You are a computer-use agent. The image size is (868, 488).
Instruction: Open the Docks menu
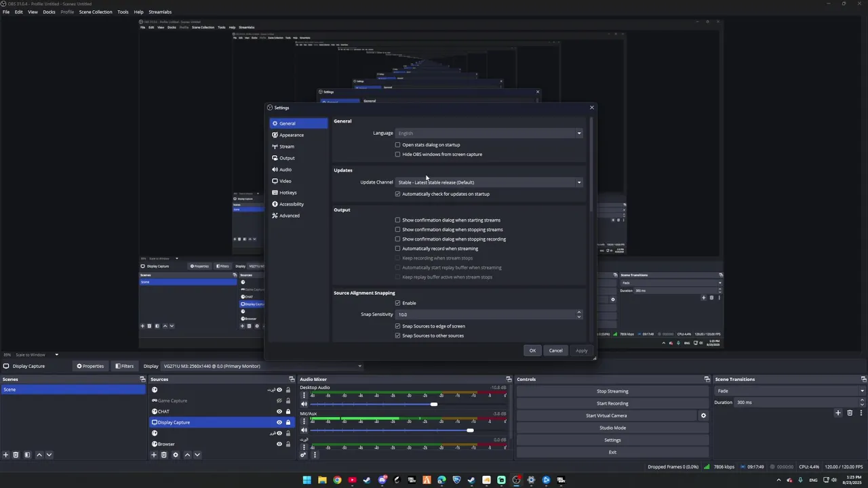[49, 12]
